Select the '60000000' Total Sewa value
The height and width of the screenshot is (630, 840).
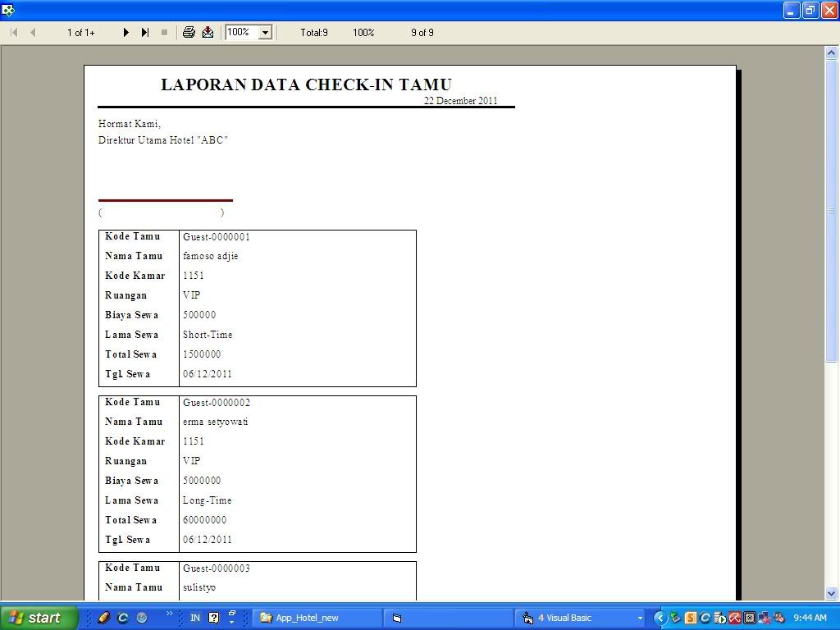point(204,519)
